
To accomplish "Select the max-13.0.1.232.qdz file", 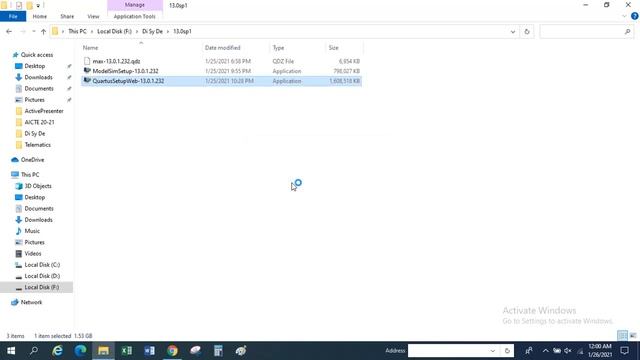I will [116, 61].
